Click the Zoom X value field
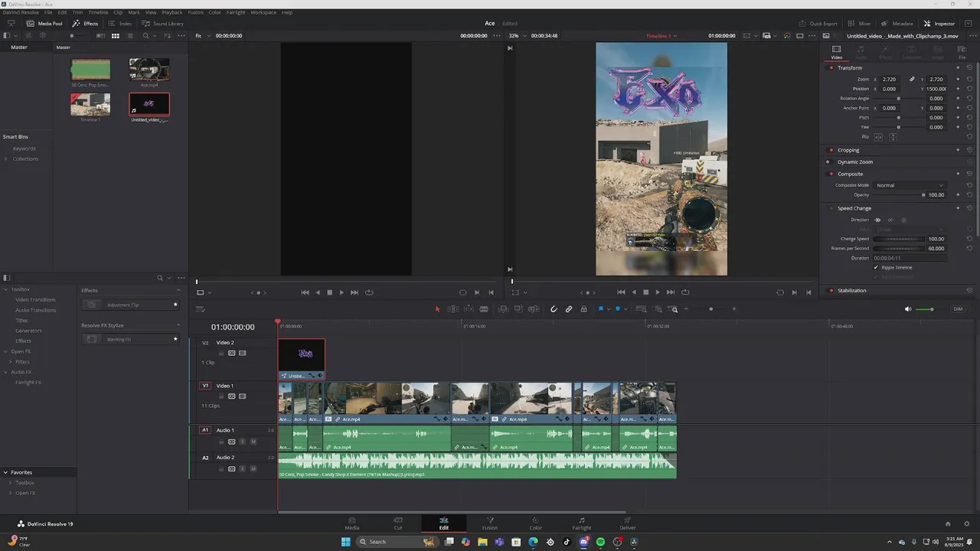The width and height of the screenshot is (980, 551). 891,80
